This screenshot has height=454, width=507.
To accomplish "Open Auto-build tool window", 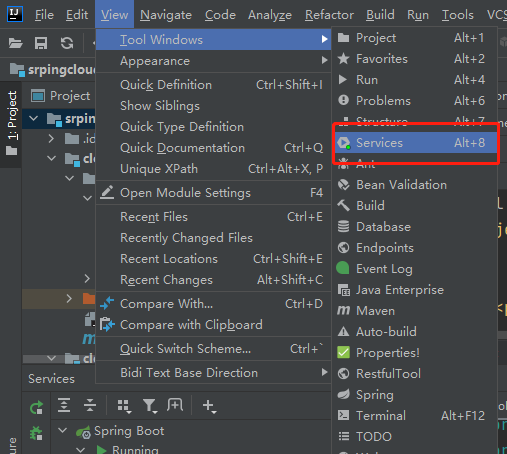I will [415, 332].
